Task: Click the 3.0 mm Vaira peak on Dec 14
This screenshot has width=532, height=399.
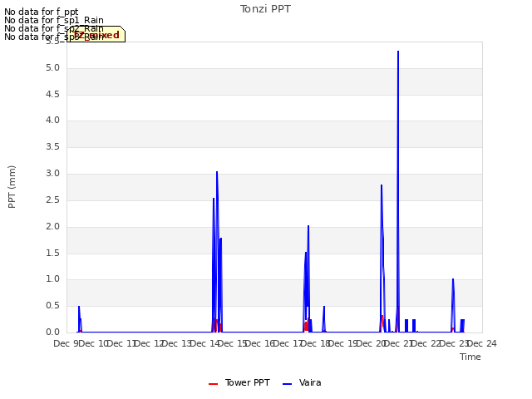Action: point(217,172)
